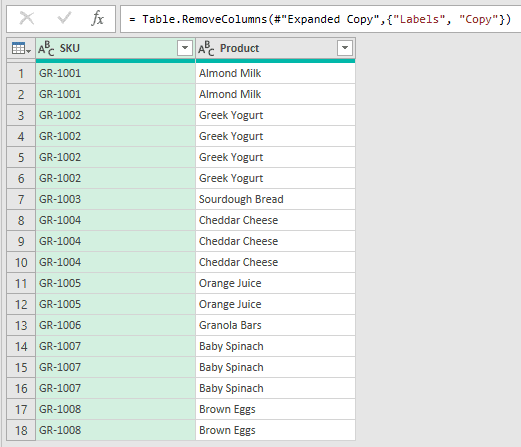Click the ABC data type icon for Product
This screenshot has height=447, width=521.
coord(206,49)
